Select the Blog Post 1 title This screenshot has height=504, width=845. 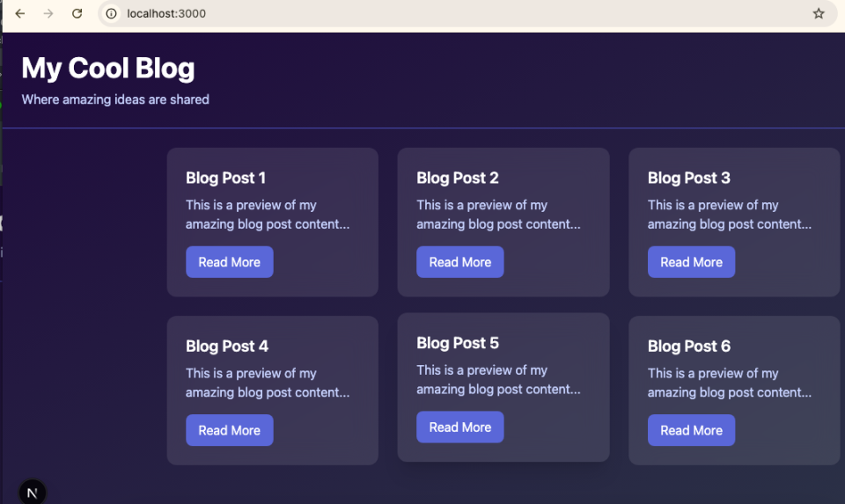(225, 178)
